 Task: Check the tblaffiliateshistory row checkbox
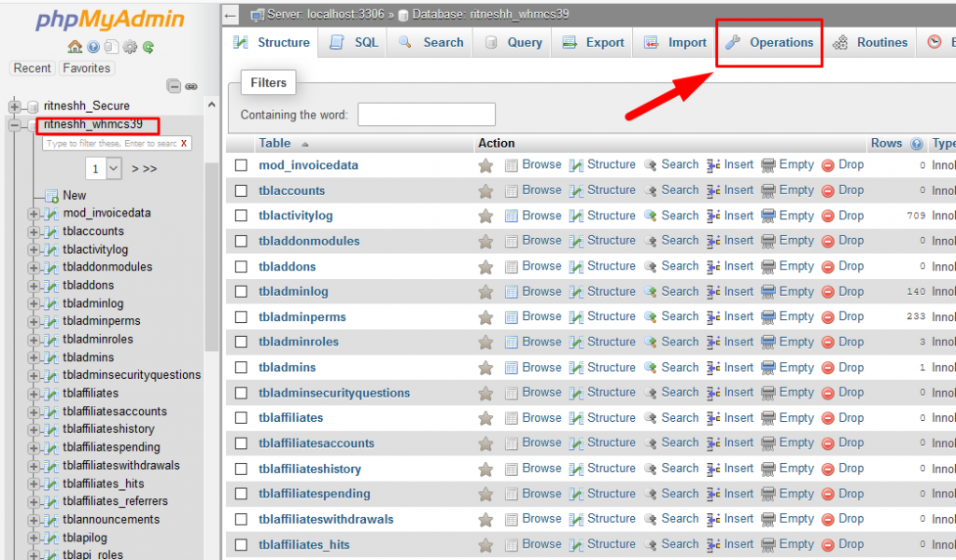click(x=242, y=469)
